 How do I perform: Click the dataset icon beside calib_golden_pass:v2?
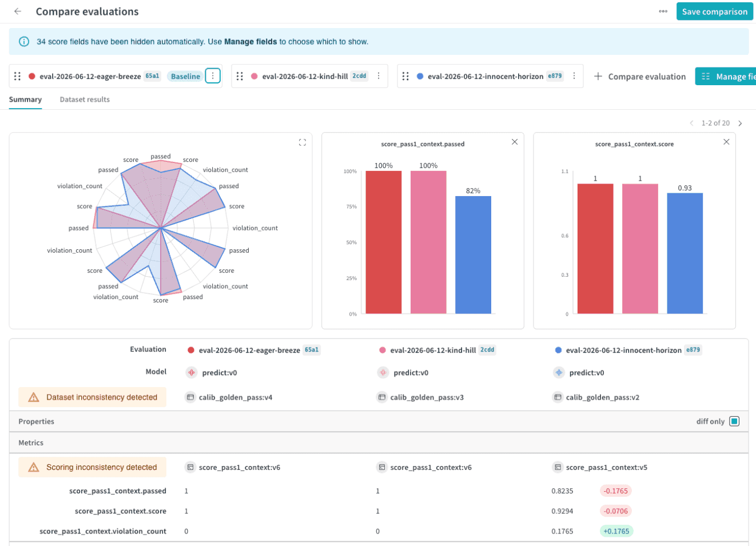[x=558, y=397]
